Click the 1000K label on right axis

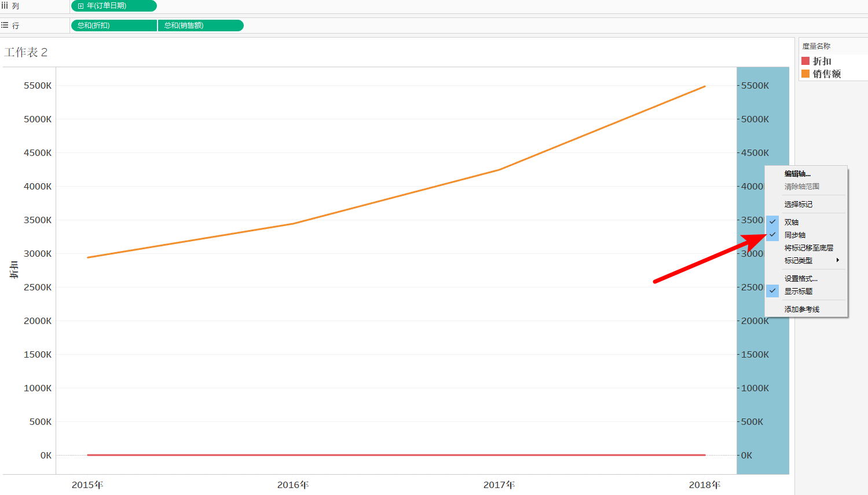755,388
